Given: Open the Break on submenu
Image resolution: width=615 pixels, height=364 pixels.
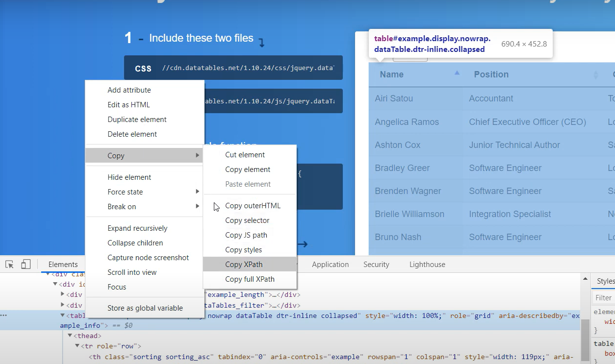Looking at the screenshot, I should click(x=145, y=207).
